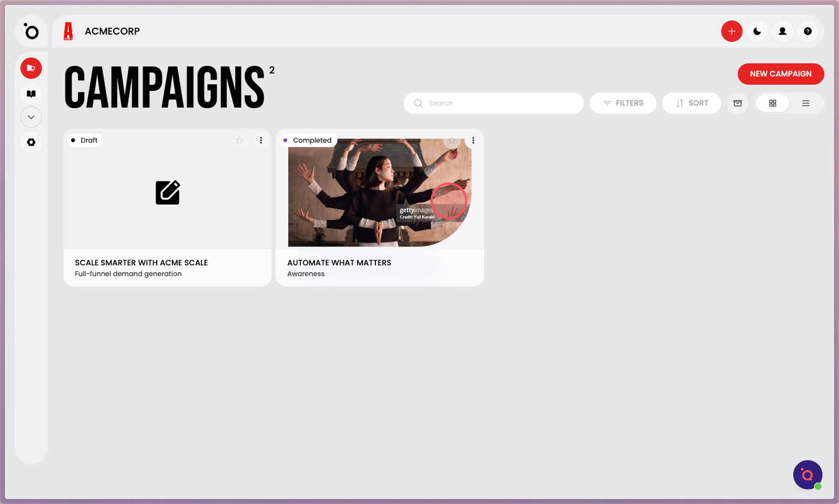The width and height of the screenshot is (839, 504).
Task: Open the SORT options
Action: [x=692, y=103]
